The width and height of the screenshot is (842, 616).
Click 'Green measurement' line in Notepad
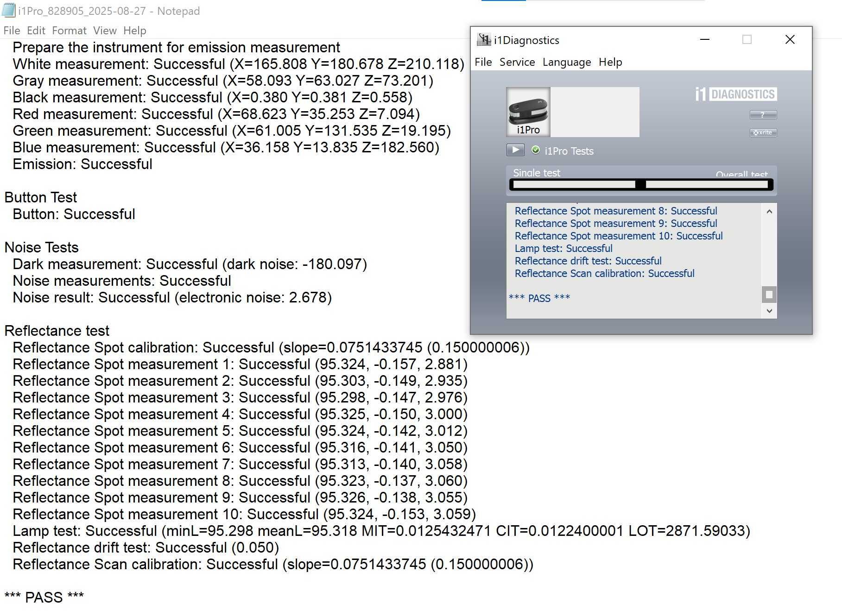click(232, 131)
